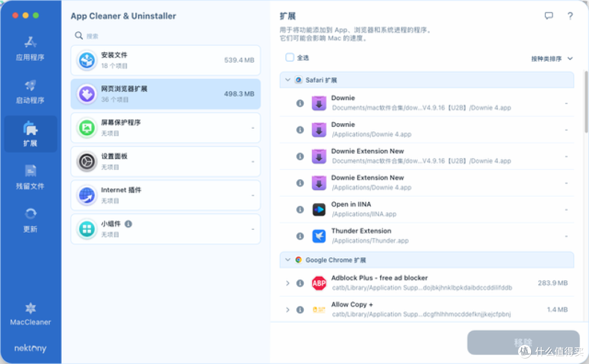Select the 扩展 sidebar section

(x=31, y=134)
